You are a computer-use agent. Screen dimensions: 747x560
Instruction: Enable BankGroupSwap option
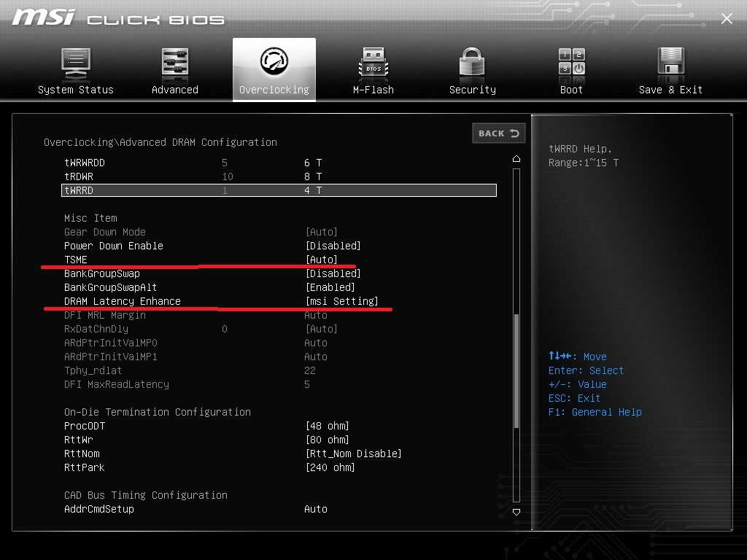(x=333, y=273)
